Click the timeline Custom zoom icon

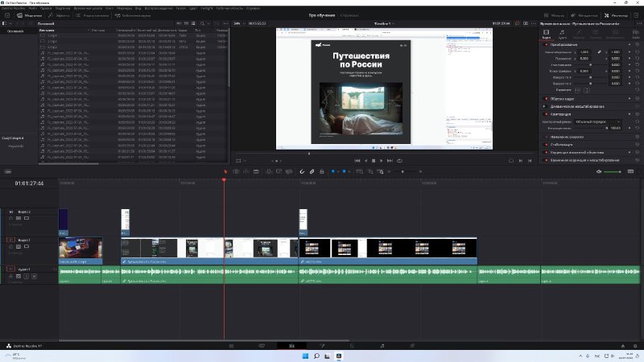(381, 171)
